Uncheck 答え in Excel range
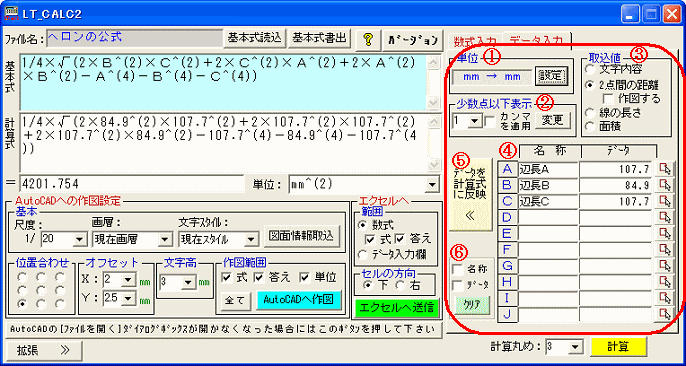The image size is (686, 366). click(399, 239)
